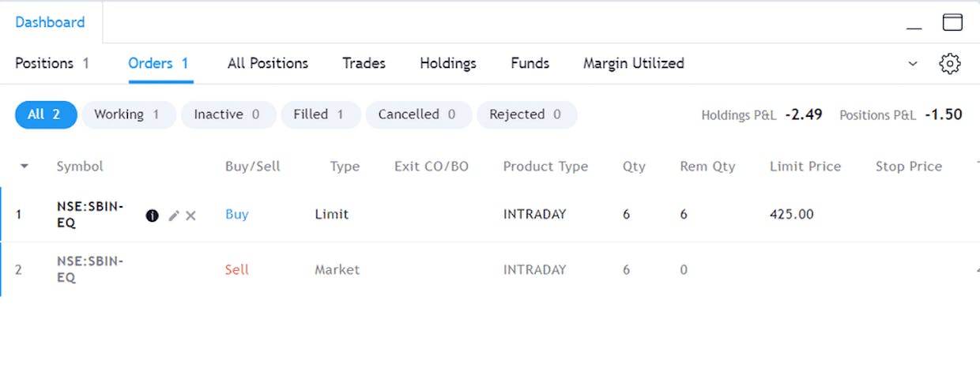The image size is (980, 379).
Task: Open the Margin Utilized tab
Action: [x=634, y=63]
